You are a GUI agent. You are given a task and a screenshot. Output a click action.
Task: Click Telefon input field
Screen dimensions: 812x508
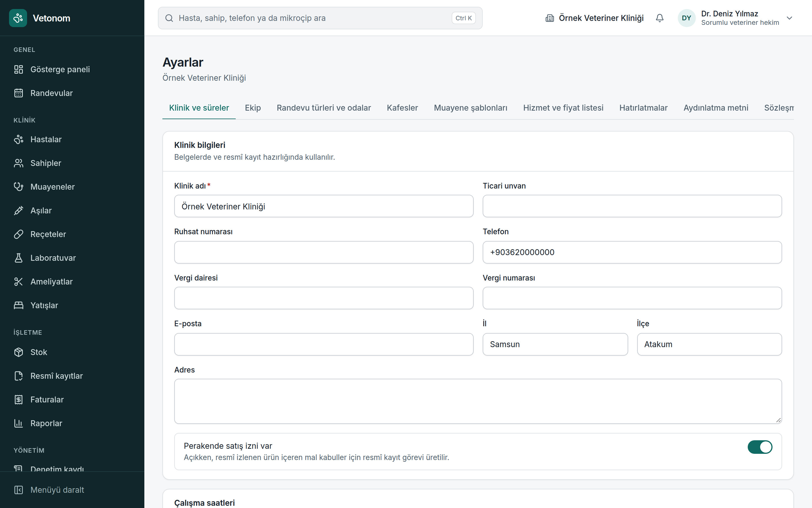click(632, 252)
